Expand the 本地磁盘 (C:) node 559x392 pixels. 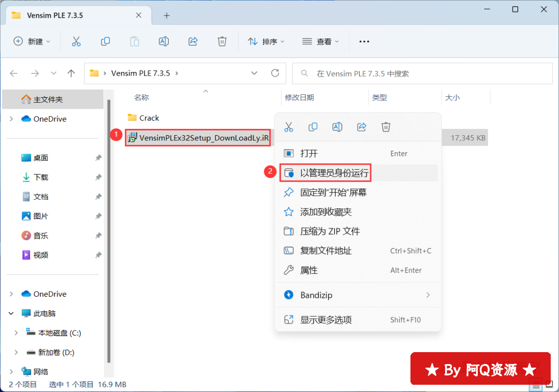(x=16, y=333)
